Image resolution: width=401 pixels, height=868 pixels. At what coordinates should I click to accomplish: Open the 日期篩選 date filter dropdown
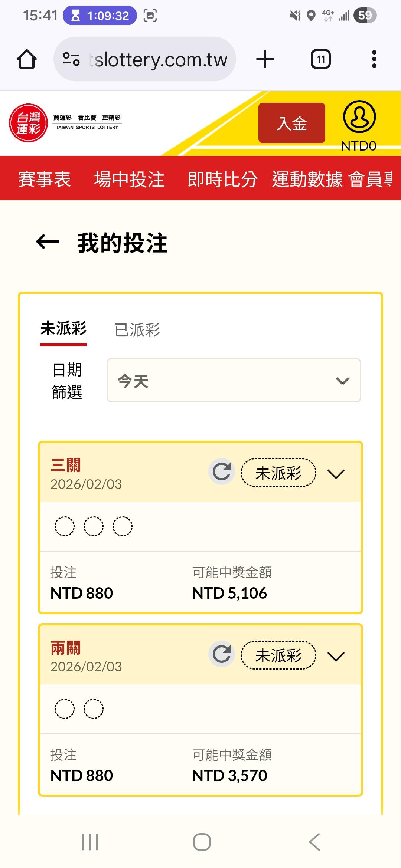click(234, 380)
